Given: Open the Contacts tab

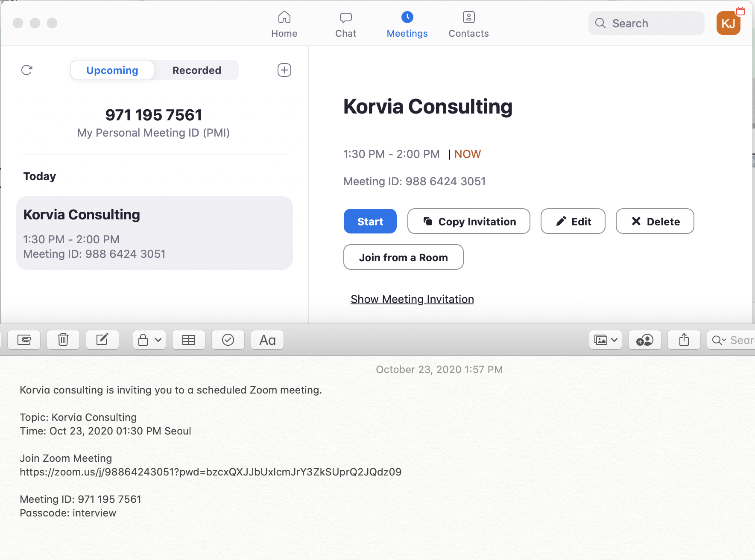Looking at the screenshot, I should [468, 24].
